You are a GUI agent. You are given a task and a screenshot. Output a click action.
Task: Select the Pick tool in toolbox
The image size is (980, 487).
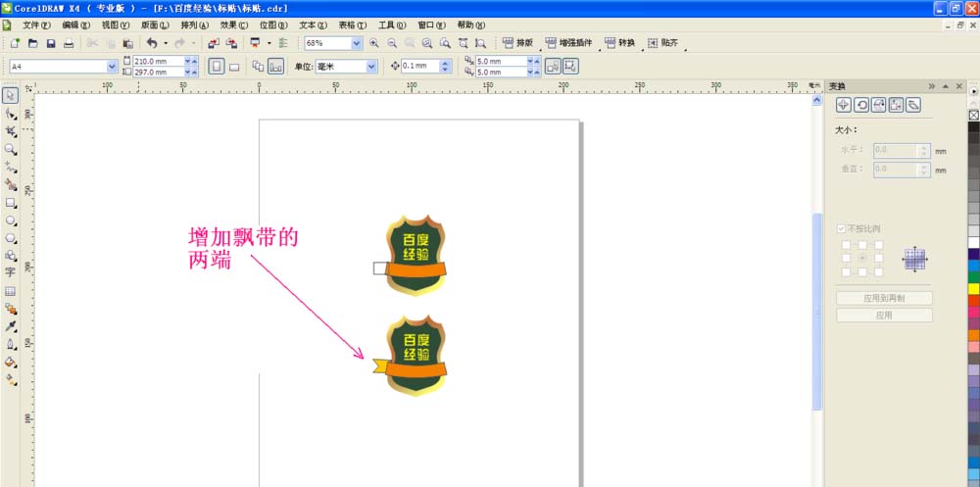[x=11, y=95]
